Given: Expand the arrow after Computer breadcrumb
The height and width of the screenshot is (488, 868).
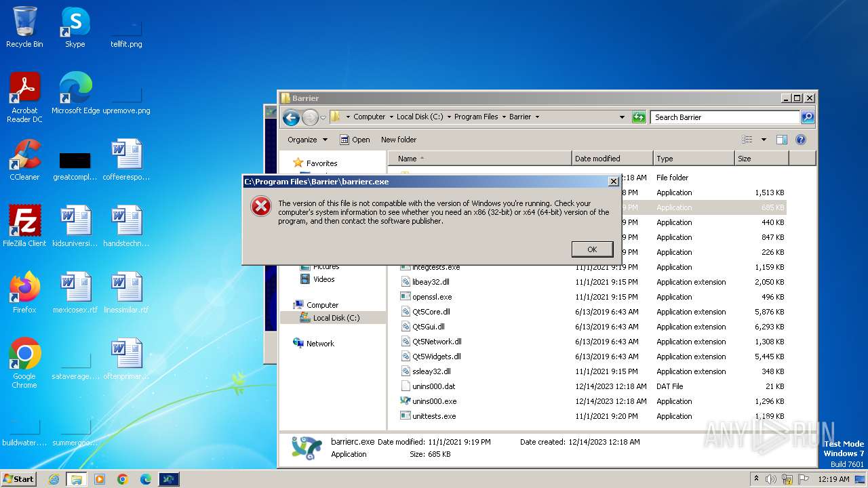Looking at the screenshot, I should (391, 117).
